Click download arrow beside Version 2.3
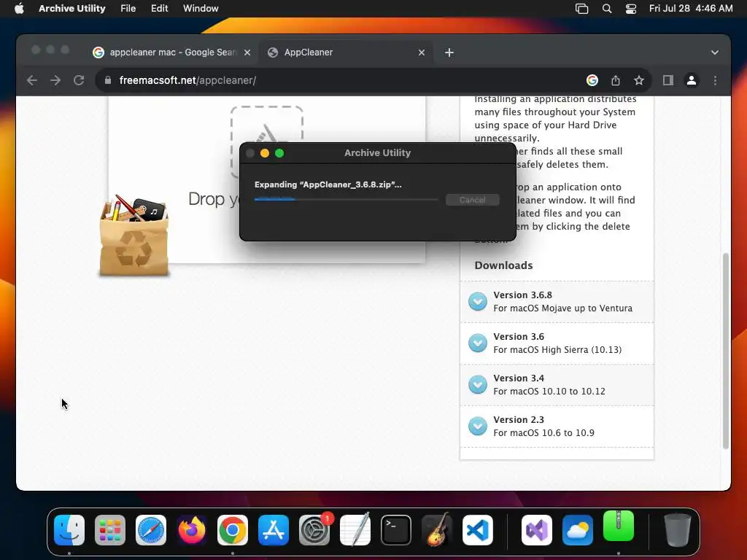 point(477,426)
